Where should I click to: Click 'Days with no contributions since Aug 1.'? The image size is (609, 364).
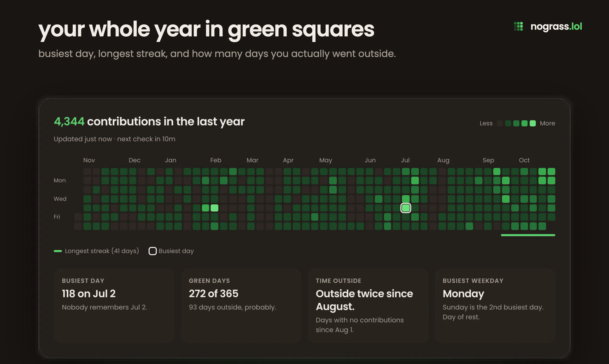pyautogui.click(x=360, y=325)
